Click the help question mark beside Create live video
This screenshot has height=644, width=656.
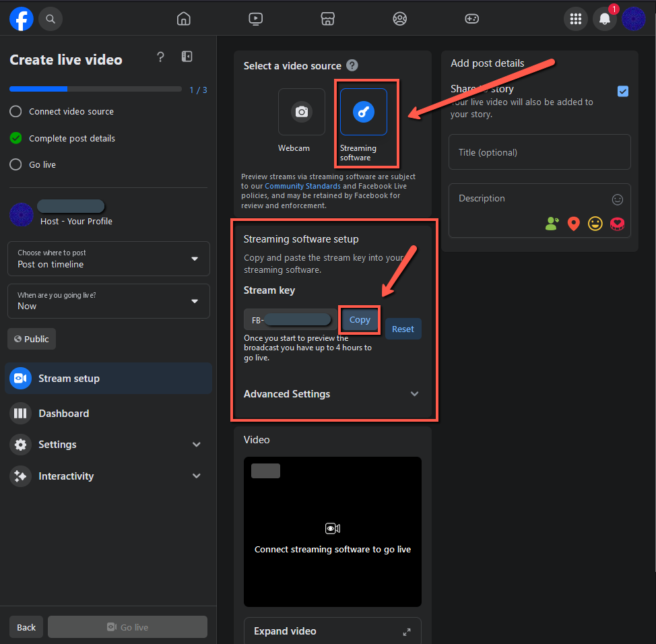tap(161, 57)
